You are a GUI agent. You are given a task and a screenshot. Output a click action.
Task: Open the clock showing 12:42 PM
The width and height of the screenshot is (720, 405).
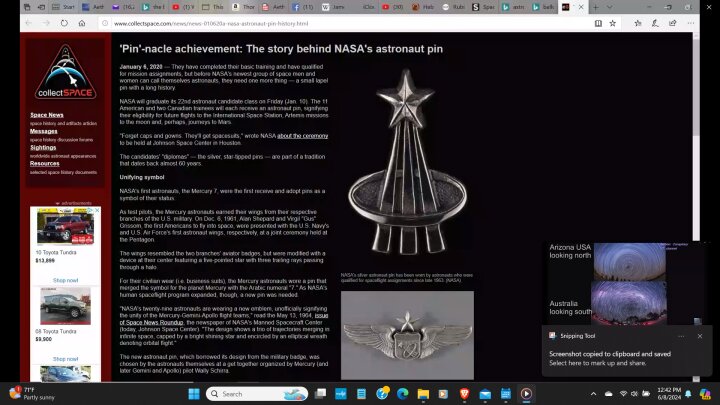[669, 394]
